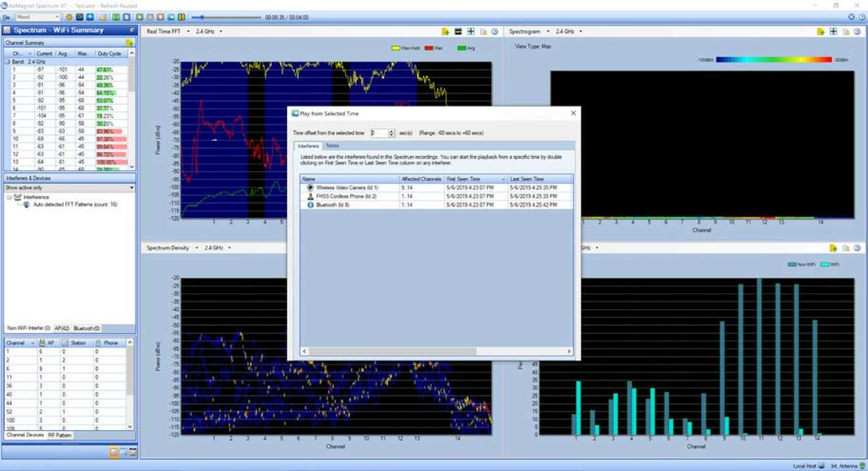This screenshot has height=471, width=868.
Task: Open the Spectrogram chart type dropdown
Action: point(548,31)
